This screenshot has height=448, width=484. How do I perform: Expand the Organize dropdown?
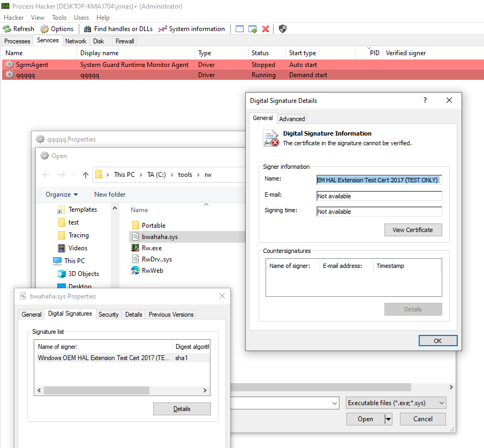[62, 195]
